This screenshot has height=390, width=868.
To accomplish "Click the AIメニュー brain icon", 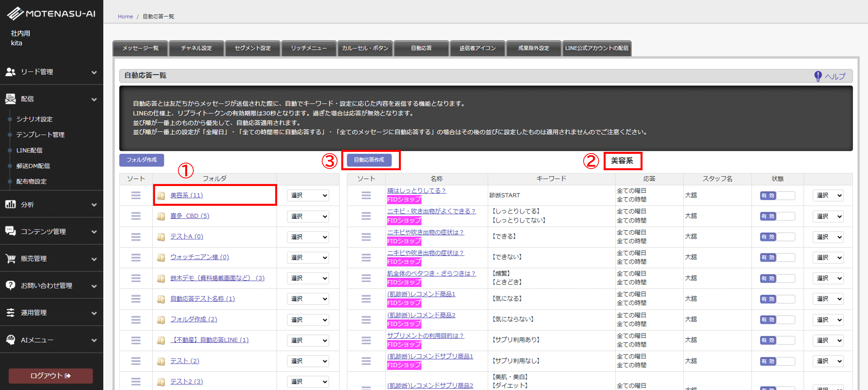I will coord(10,340).
